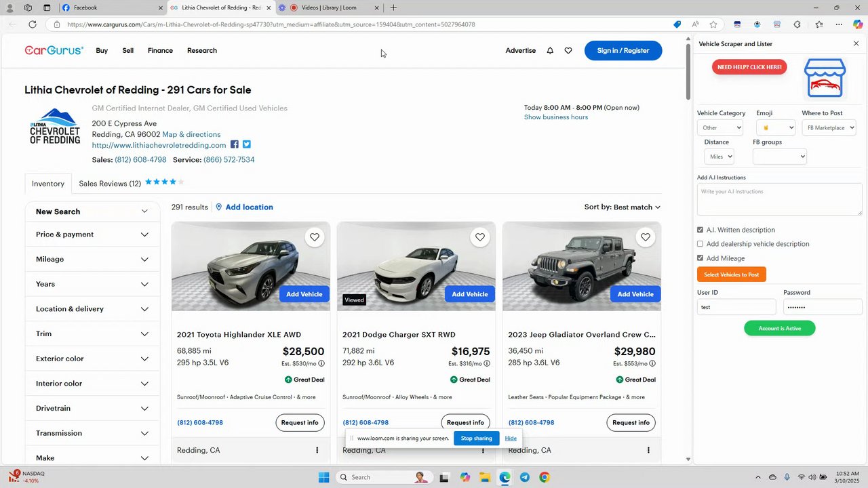Open the Edge settings and more menu
Screen dimensions: 868x488
point(839,24)
